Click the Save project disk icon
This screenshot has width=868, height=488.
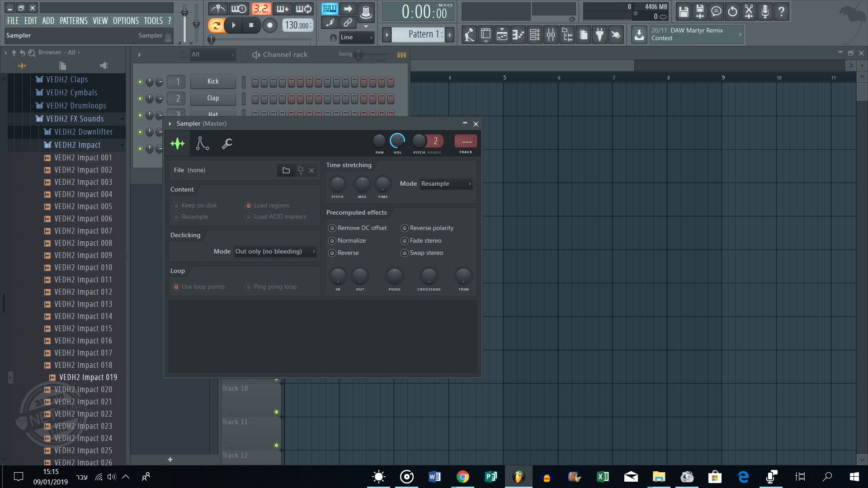point(684,11)
